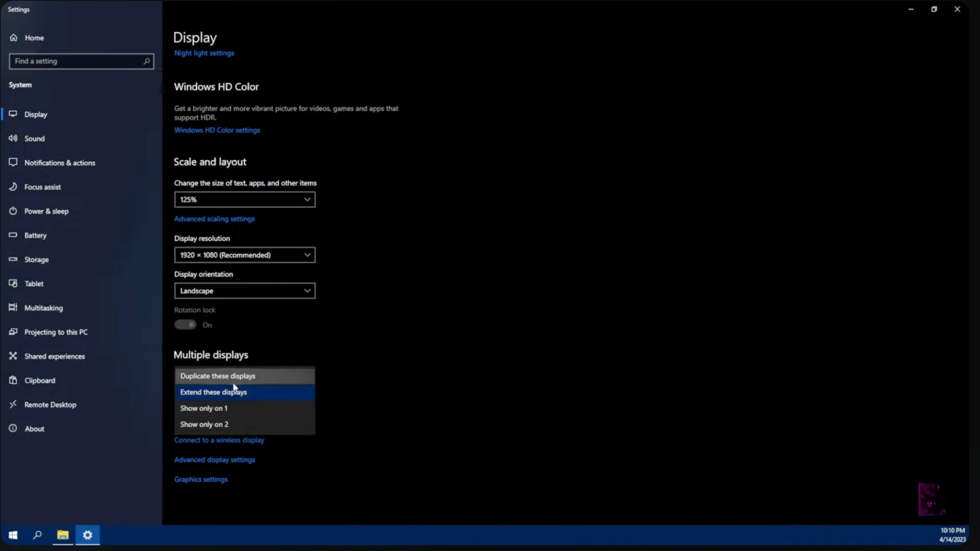Select Notifications & actions in the sidebar
The width and height of the screenshot is (980, 551).
(x=60, y=163)
